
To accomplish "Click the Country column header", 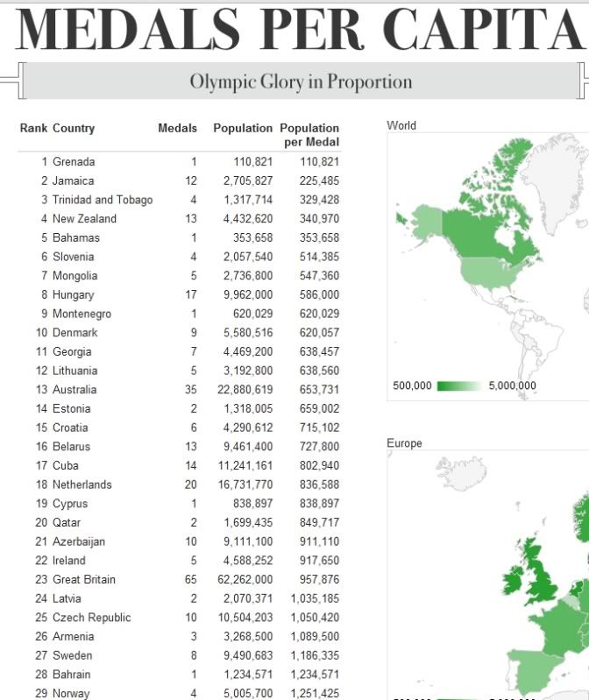I will point(74,128).
